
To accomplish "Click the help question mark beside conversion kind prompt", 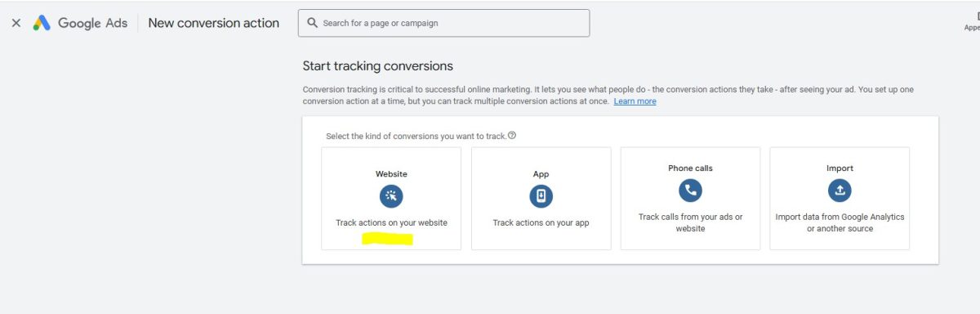I will 512,136.
